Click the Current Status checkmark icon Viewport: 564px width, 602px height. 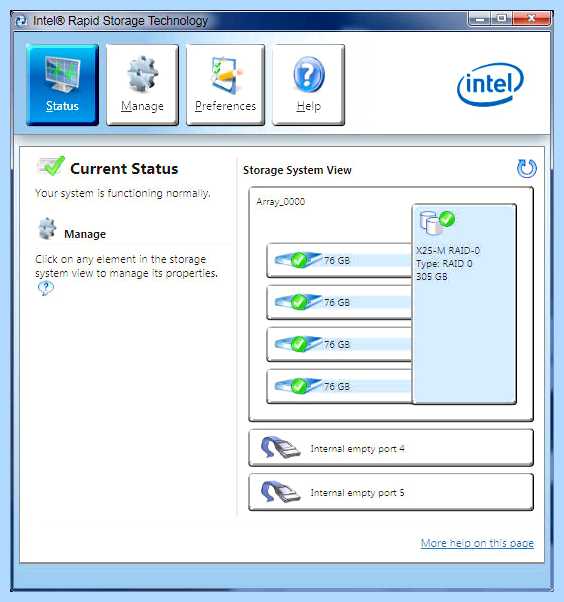pyautogui.click(x=51, y=166)
